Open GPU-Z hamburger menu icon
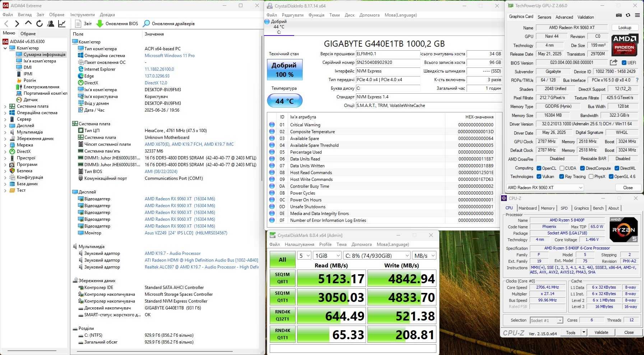 pos(637,15)
